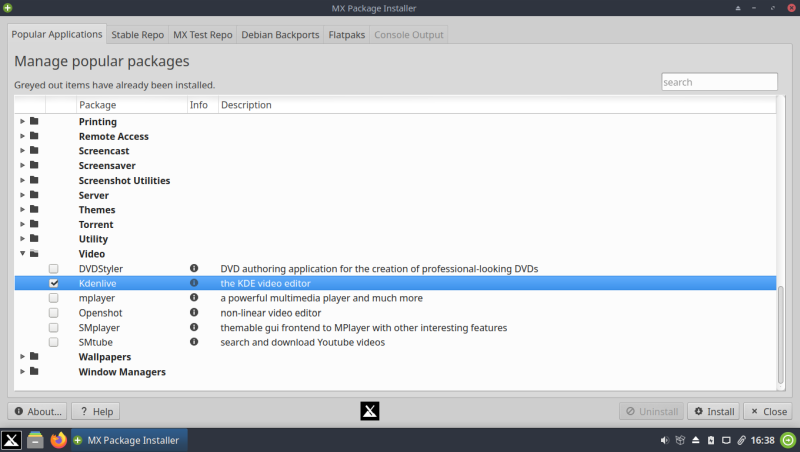Expand the Screenshot Utilities category

pos(22,180)
